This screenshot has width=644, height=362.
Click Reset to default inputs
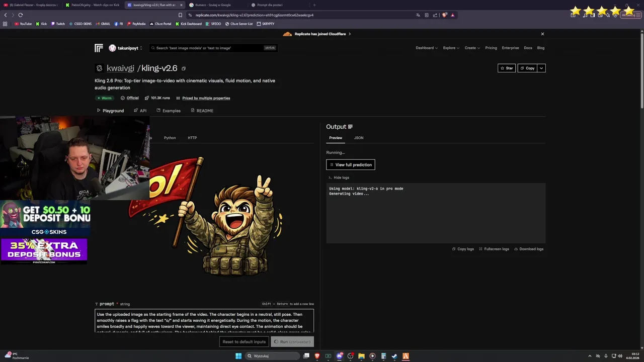(x=244, y=342)
